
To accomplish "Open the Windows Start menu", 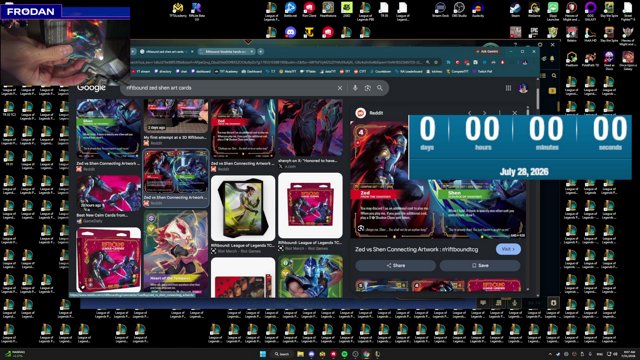I will click(x=263, y=354).
